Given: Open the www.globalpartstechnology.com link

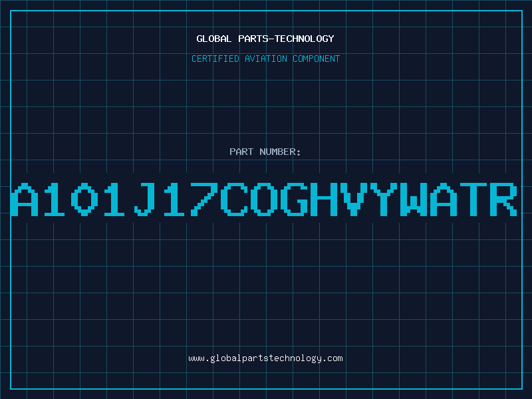Looking at the screenshot, I should [x=265, y=358].
